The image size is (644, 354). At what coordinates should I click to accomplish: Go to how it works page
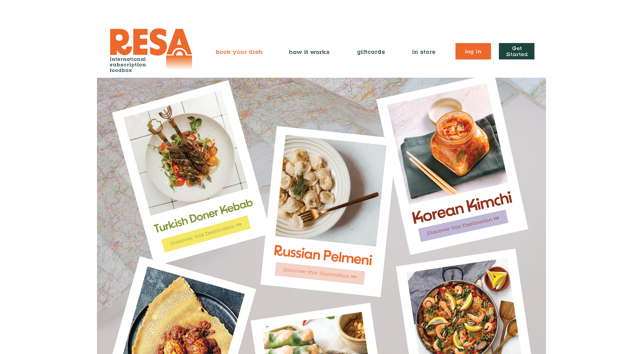(x=309, y=52)
